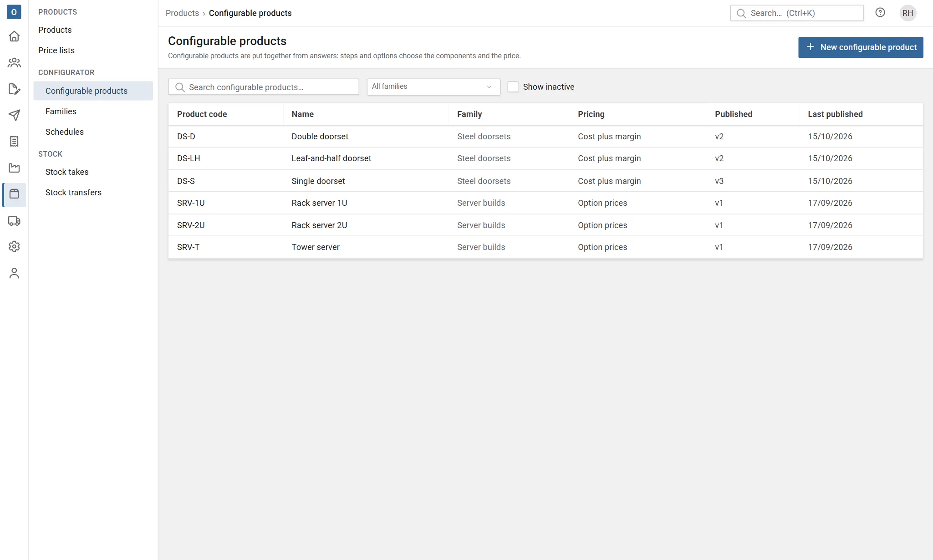Open the settings gear icon
The image size is (933, 560).
click(14, 247)
